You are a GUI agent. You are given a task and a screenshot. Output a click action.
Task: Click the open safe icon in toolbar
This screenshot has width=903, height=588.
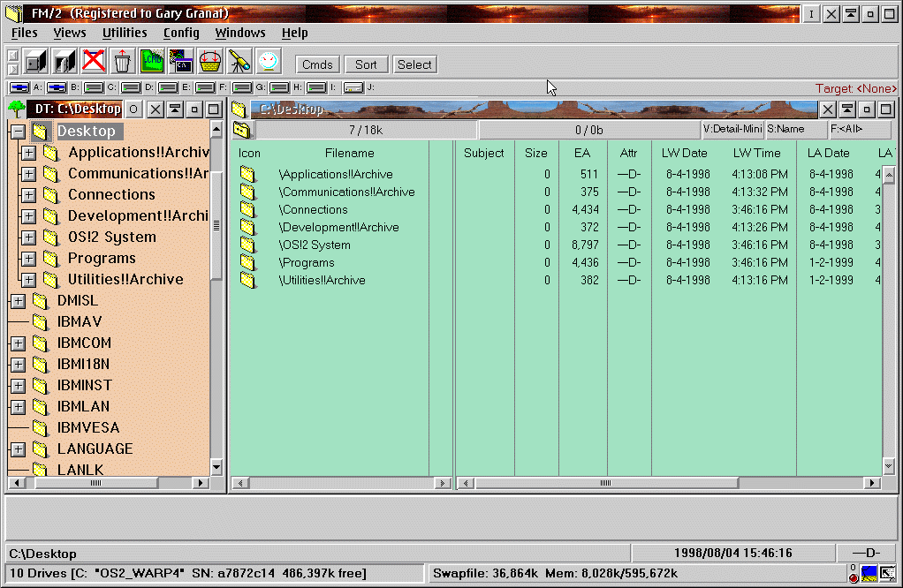coord(64,62)
